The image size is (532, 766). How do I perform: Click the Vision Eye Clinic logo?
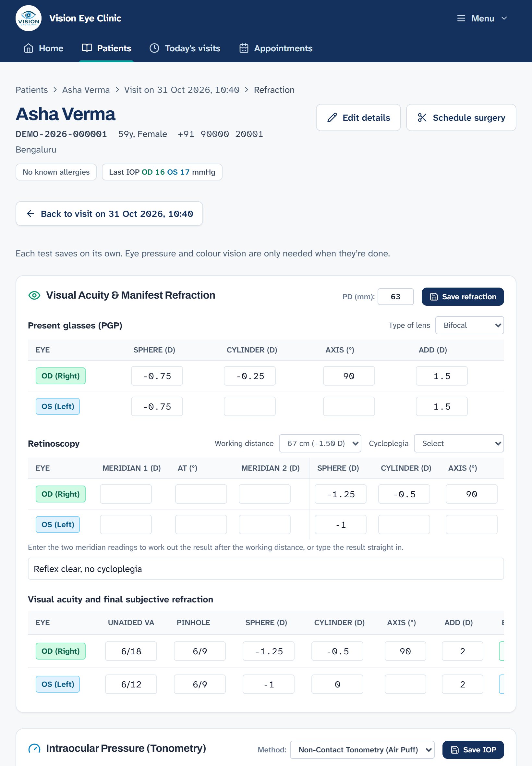click(28, 18)
